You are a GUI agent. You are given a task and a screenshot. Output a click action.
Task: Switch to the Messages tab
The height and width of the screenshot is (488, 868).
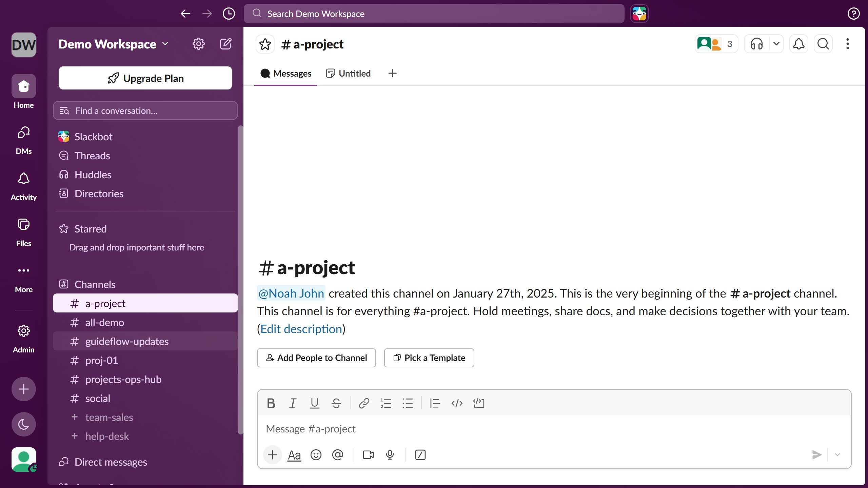point(285,74)
